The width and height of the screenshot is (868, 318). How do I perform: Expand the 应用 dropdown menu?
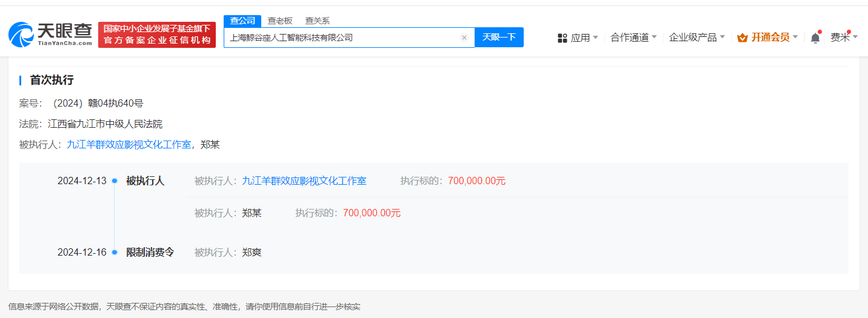point(578,38)
